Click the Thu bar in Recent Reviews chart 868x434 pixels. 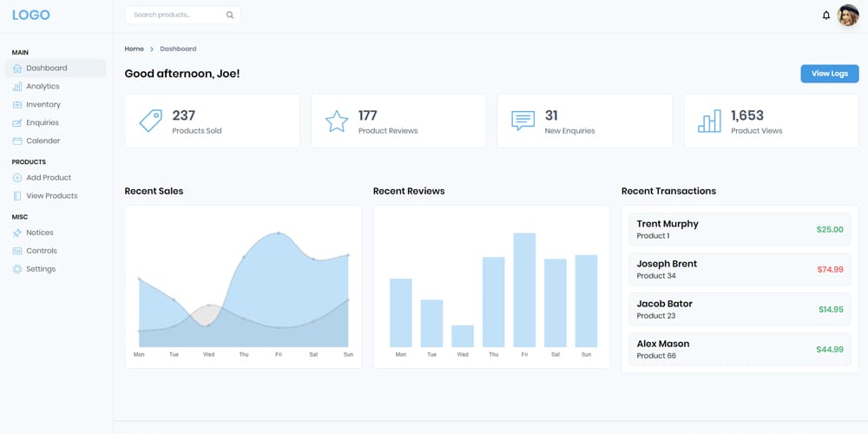tap(493, 302)
